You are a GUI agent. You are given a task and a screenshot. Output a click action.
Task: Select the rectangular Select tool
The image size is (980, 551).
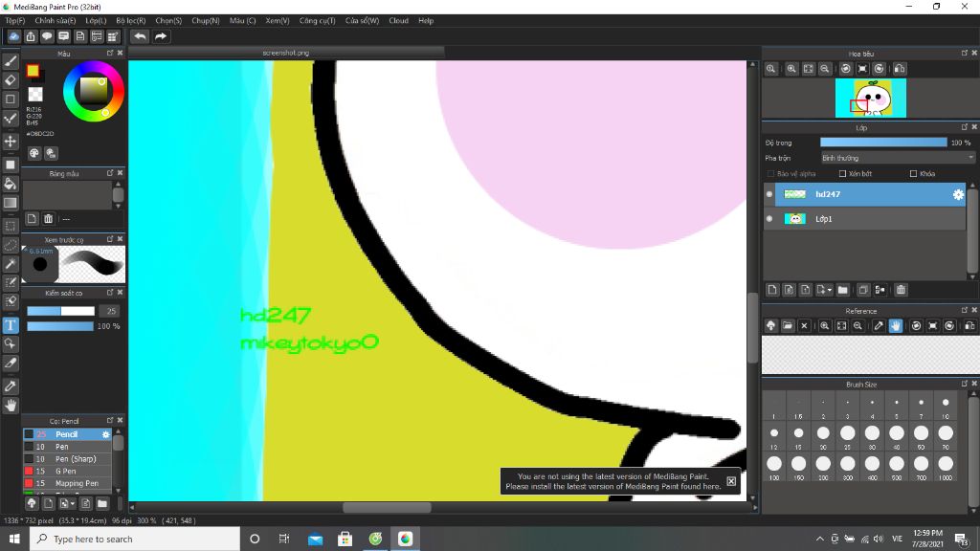(x=11, y=226)
